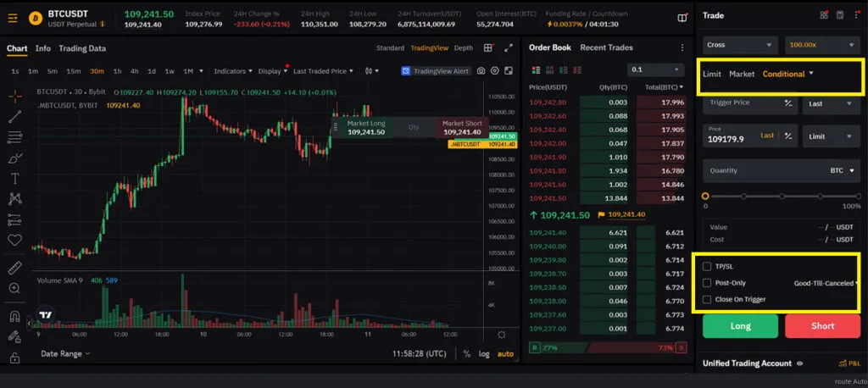868x388 pixels.
Task: Switch to the Trading Data tab
Action: coord(82,48)
